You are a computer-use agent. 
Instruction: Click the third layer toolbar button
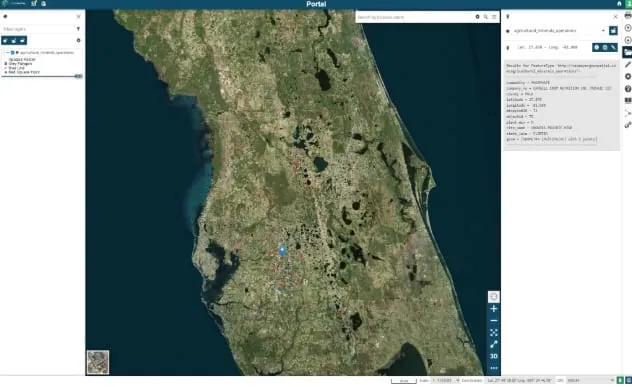click(x=23, y=40)
